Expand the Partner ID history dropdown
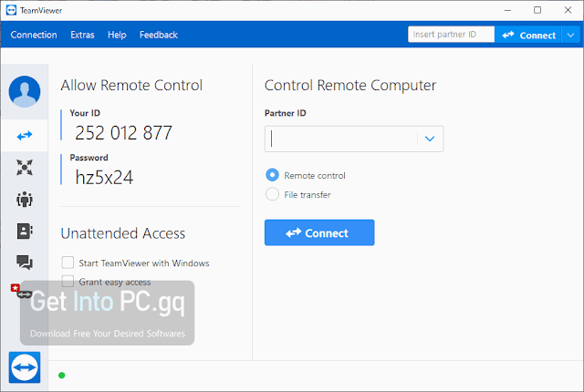 430,139
